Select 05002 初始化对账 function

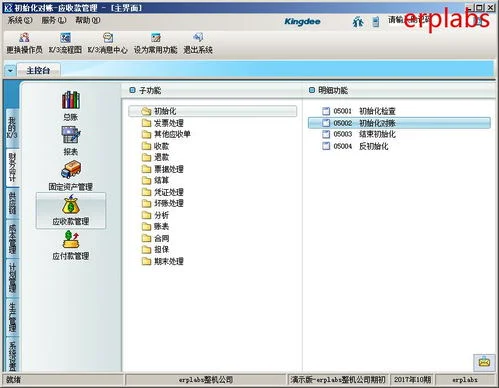399,123
